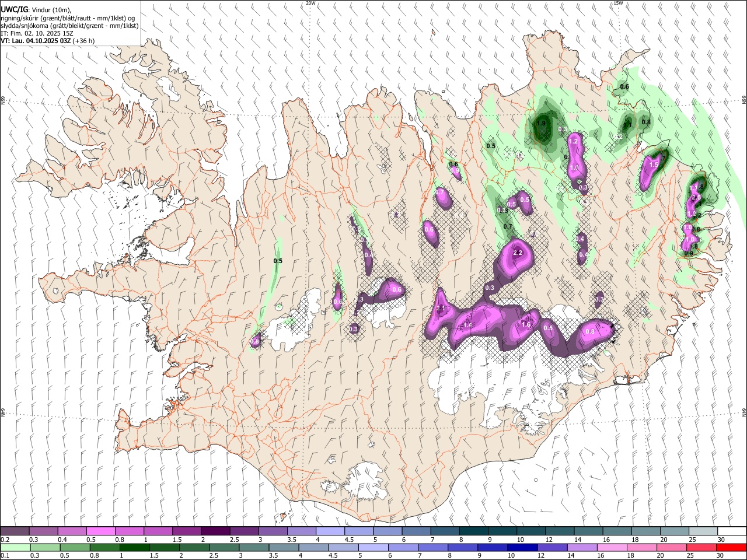Screen dimensions: 747x560
Task: Select the darkest green 1 rain swatch
Action: click(134, 548)
